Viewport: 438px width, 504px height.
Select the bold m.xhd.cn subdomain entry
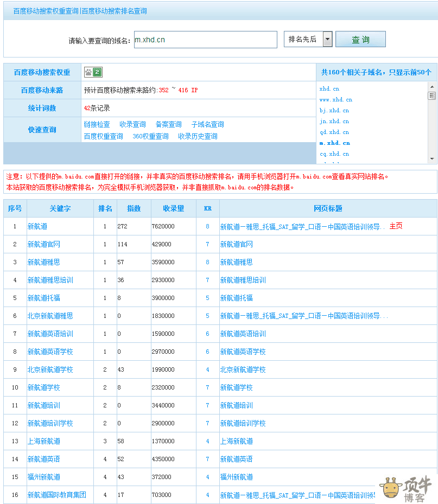click(335, 143)
